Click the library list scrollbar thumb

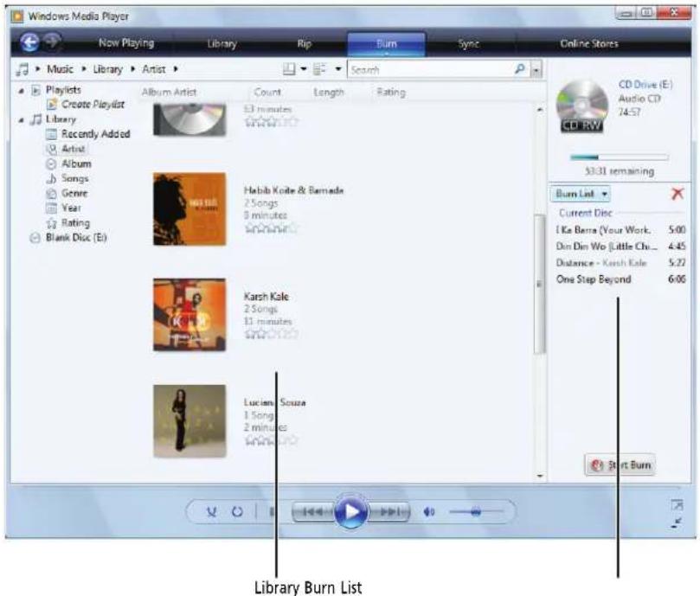[x=539, y=284]
